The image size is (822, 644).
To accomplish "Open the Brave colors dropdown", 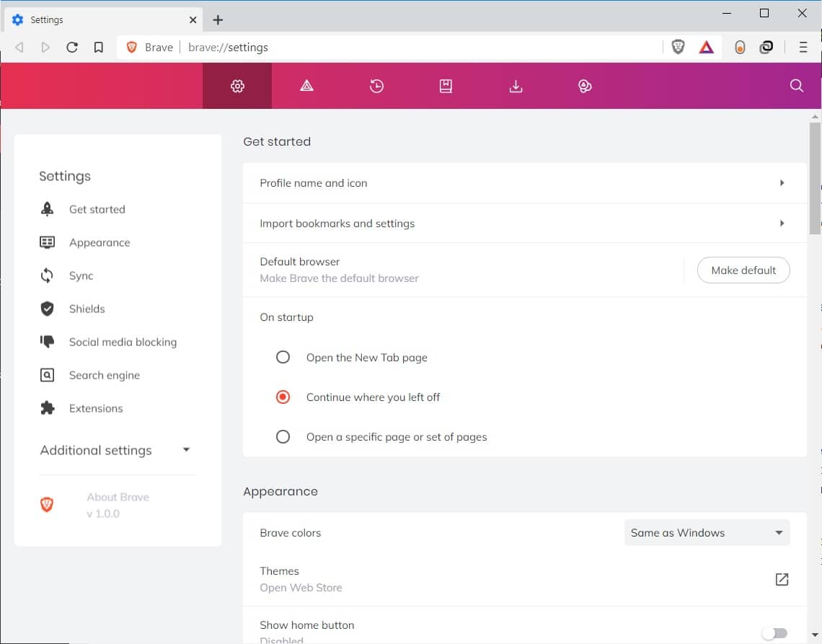I will tap(707, 532).
